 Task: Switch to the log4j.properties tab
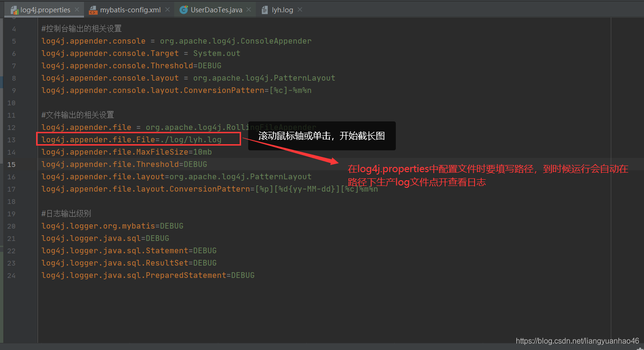(x=45, y=10)
